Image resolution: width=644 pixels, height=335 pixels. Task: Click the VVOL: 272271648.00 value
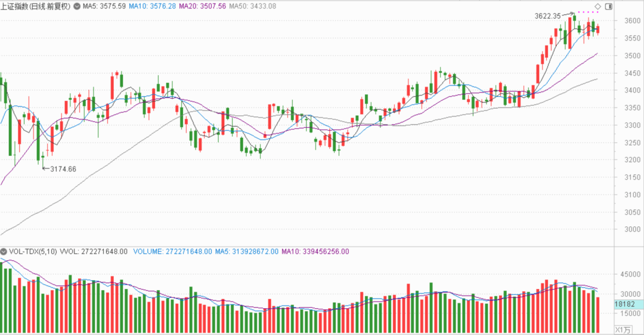94,251
